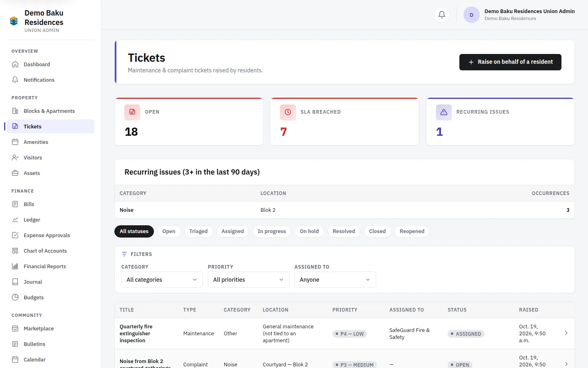
Task: Open the Calendar sidebar link
Action: pyautogui.click(x=51, y=359)
